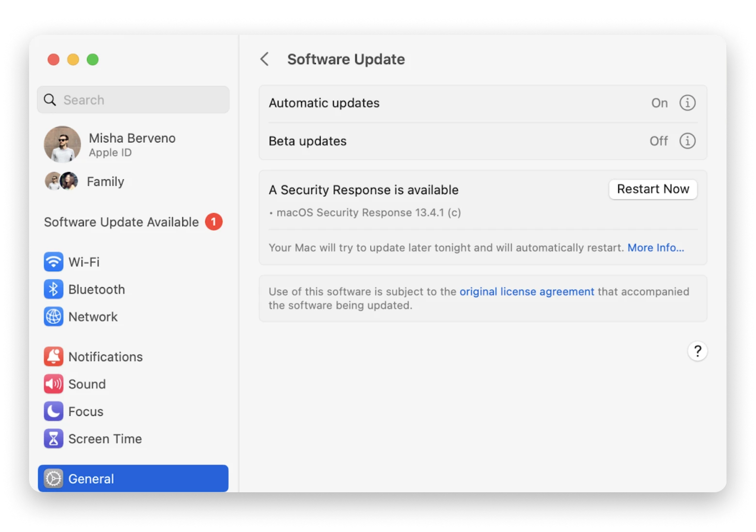Click the Wi-Fi icon in sidebar
Viewport: 756px width, 532px height.
click(x=53, y=262)
